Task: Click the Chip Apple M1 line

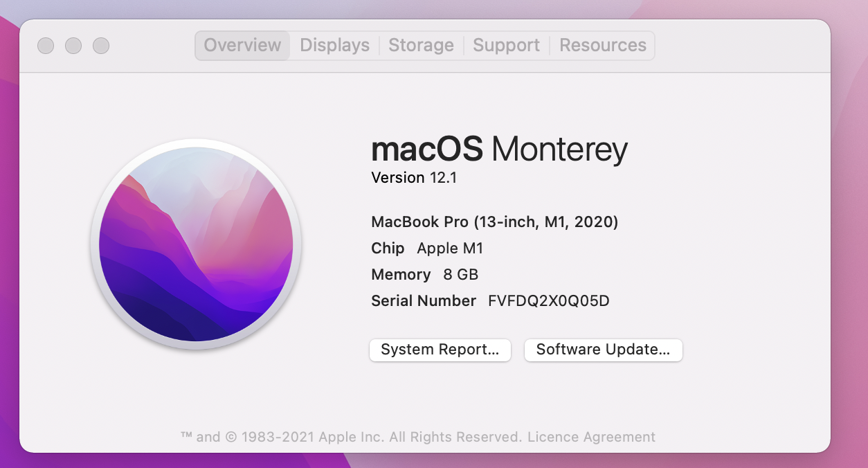Action: click(x=427, y=249)
